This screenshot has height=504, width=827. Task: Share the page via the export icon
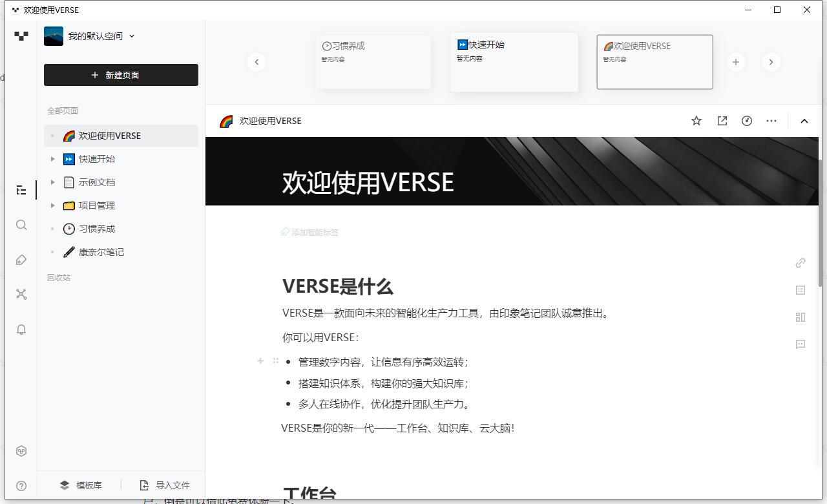pos(722,120)
